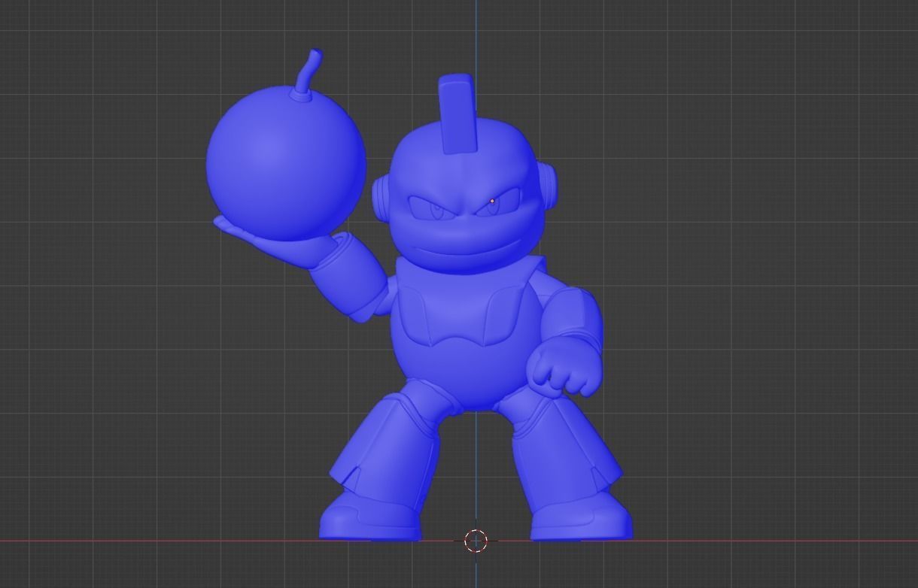Click the tall crest on the robot's head
This screenshot has height=588, width=918.
[x=457, y=114]
